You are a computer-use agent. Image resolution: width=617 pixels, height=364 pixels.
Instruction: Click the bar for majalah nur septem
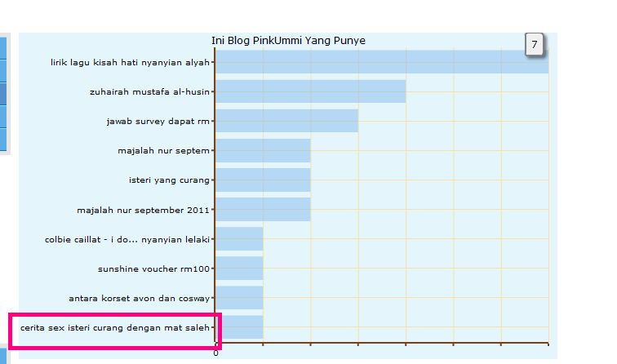coord(263,150)
